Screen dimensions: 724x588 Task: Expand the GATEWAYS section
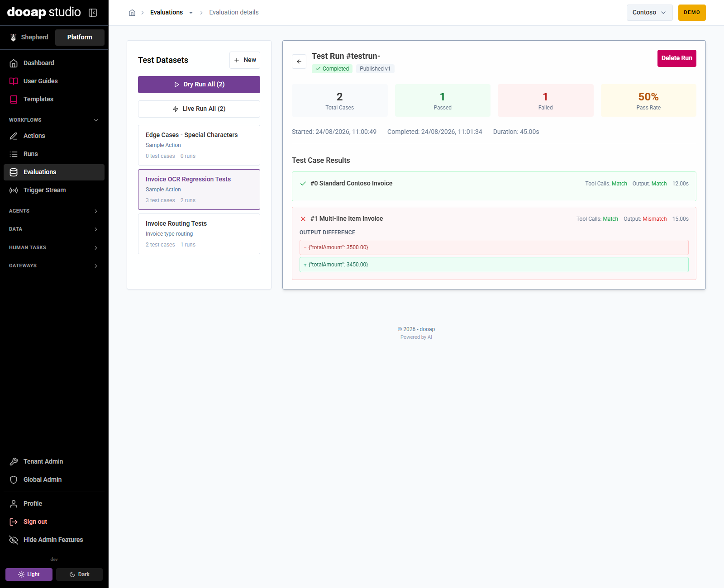click(x=54, y=266)
